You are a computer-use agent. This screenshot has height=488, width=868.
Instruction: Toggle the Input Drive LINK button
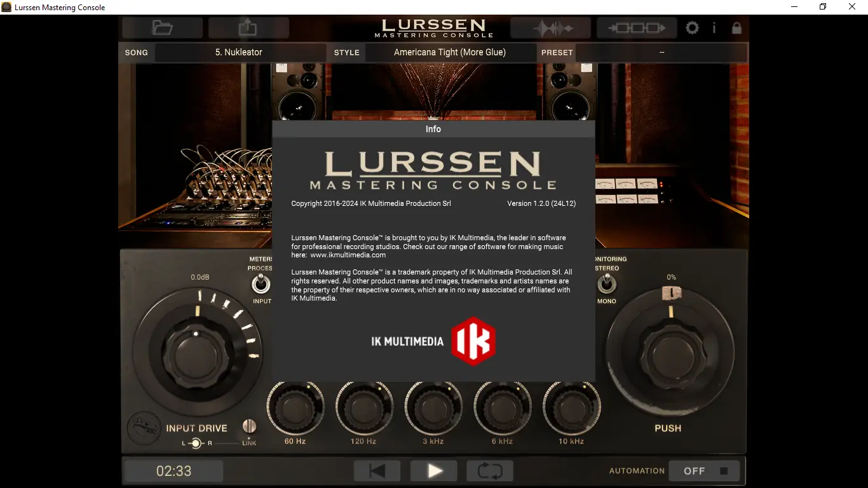pos(249,426)
